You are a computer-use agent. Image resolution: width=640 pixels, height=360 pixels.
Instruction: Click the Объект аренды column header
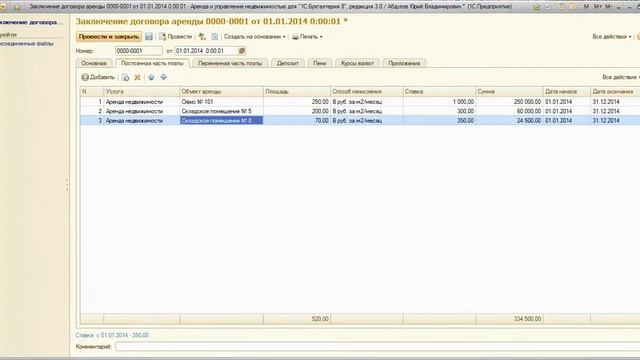coord(221,91)
